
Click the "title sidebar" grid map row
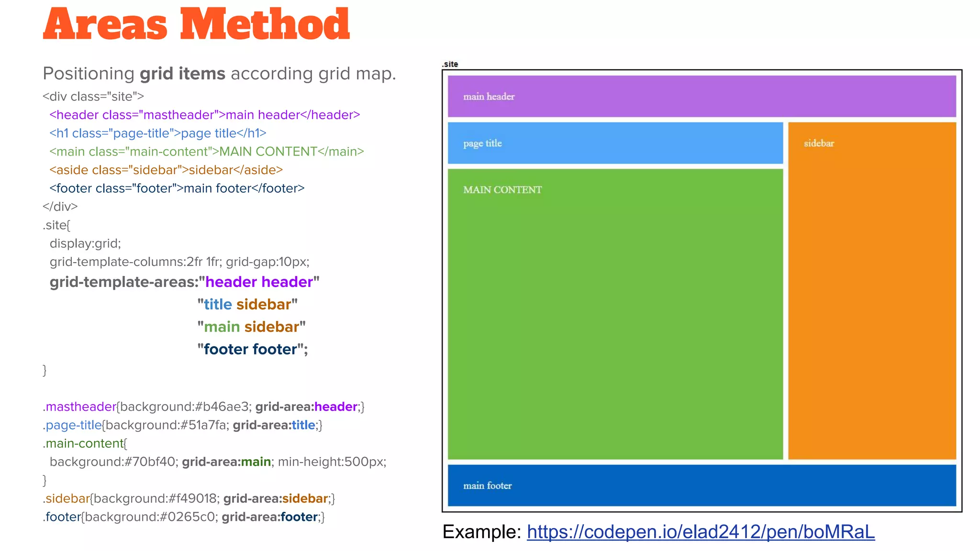pyautogui.click(x=247, y=304)
